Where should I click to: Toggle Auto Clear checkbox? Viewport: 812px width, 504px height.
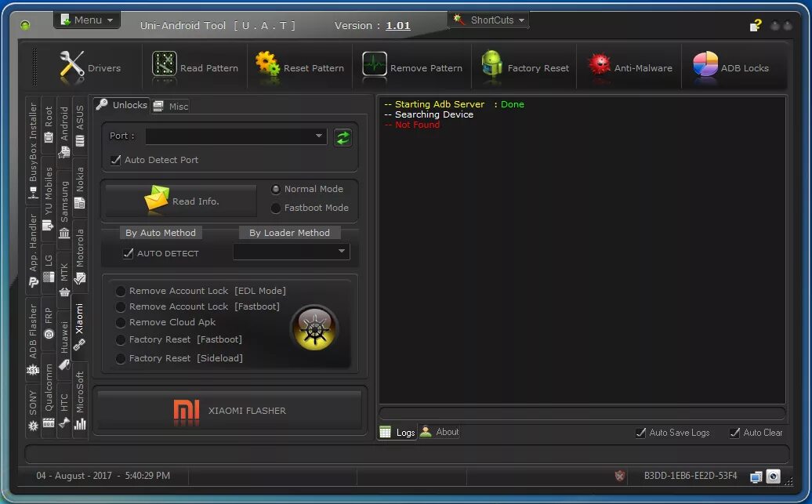tap(734, 433)
